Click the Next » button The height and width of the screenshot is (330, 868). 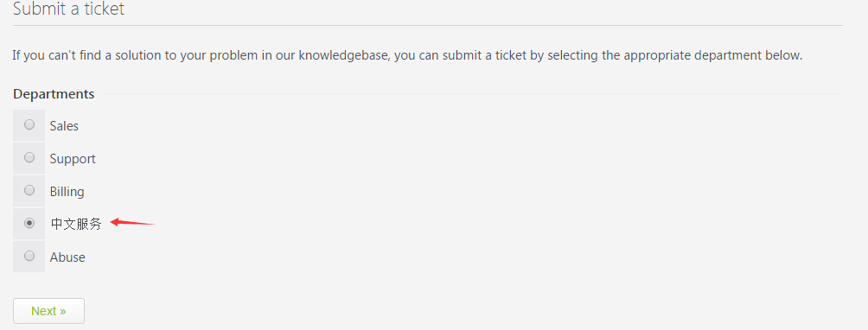[x=48, y=311]
